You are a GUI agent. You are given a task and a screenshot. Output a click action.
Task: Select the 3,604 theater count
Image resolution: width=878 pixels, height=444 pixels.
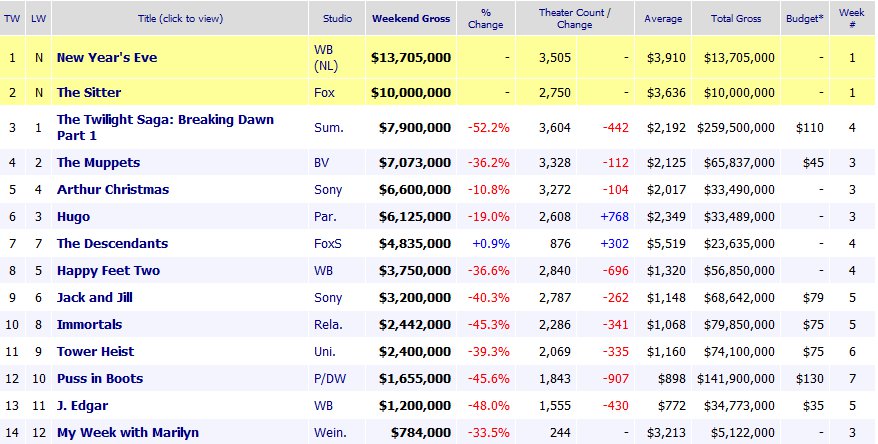pos(555,128)
